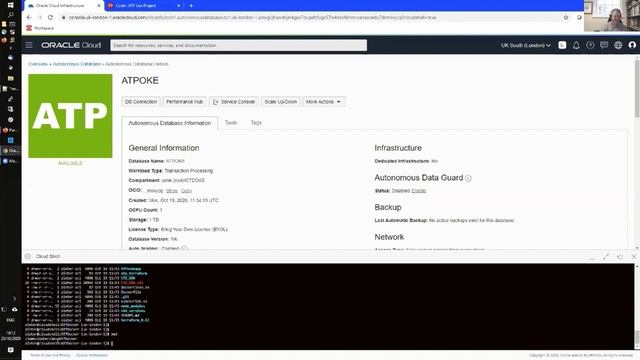This screenshot has height=360, width=640.
Task: Open Cookie Preferences link
Action: 92,356
